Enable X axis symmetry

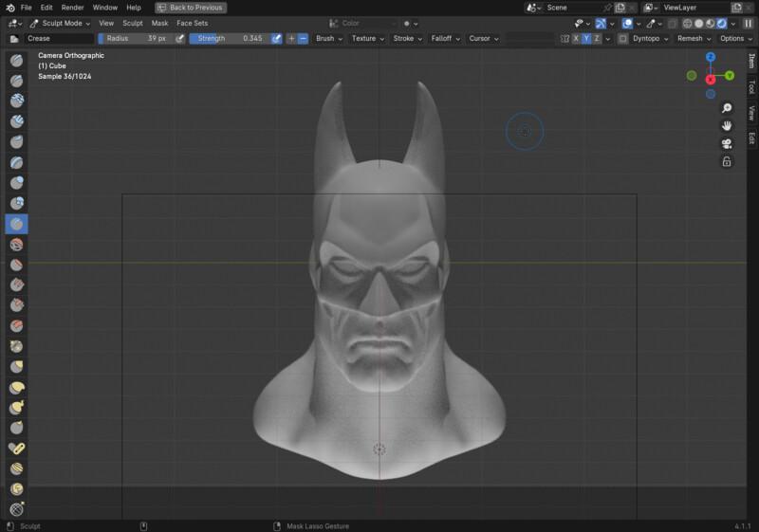[x=576, y=39]
